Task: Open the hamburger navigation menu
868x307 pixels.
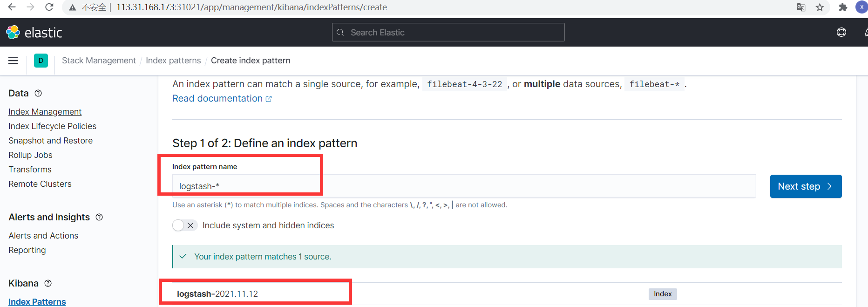Action: pos(13,61)
